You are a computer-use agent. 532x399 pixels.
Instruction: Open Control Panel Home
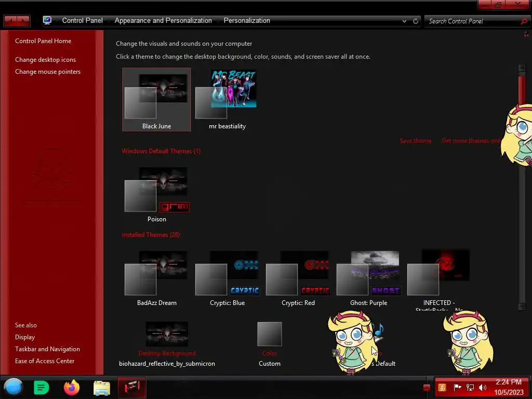tap(43, 41)
